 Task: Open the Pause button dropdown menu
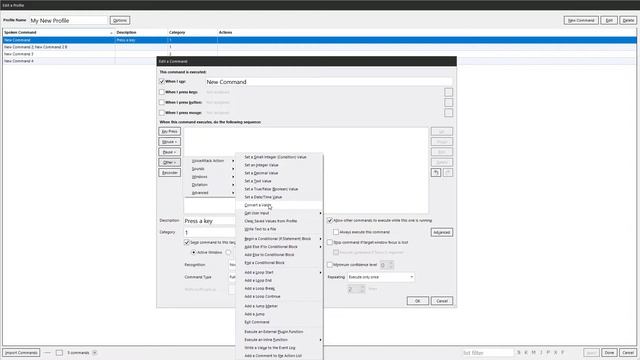coord(169,152)
